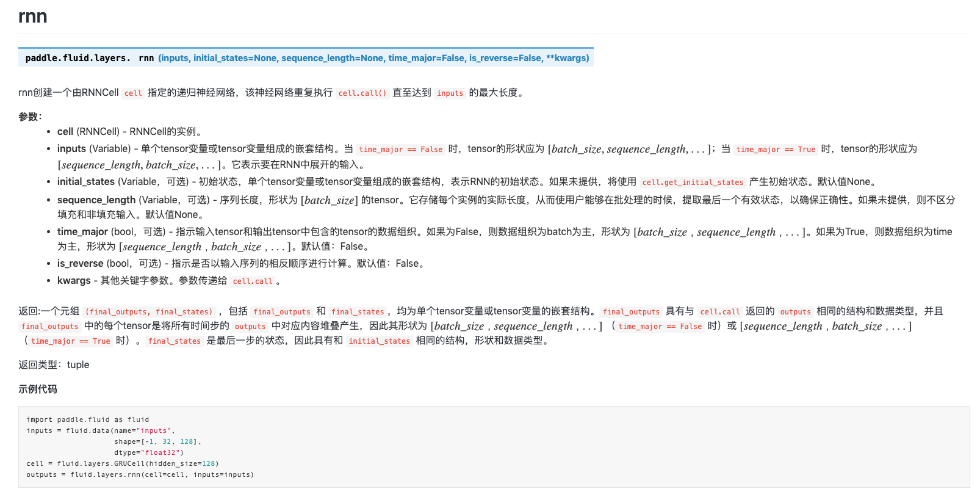The image size is (980, 500).
Task: Click the '返回类型: tuple' line
Action: 54,364
